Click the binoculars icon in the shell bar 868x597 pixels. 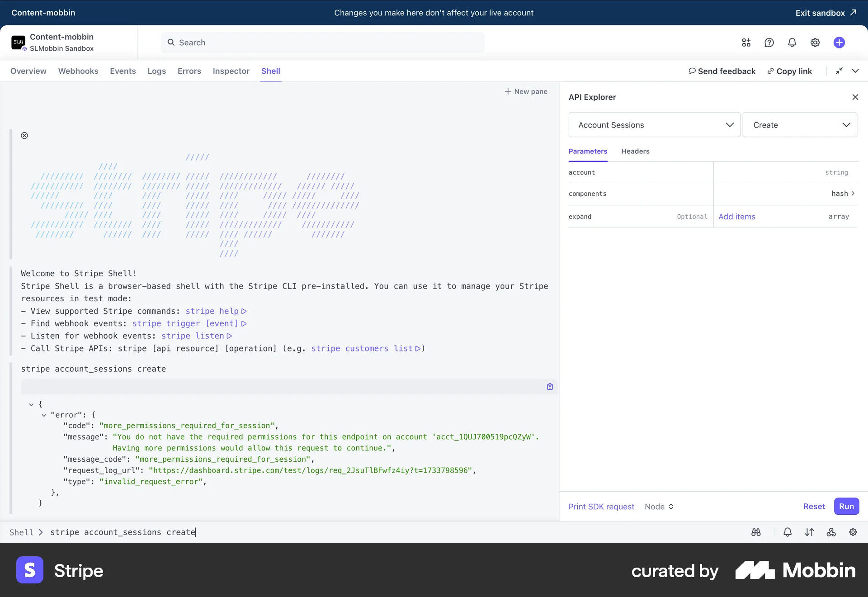pyautogui.click(x=755, y=532)
